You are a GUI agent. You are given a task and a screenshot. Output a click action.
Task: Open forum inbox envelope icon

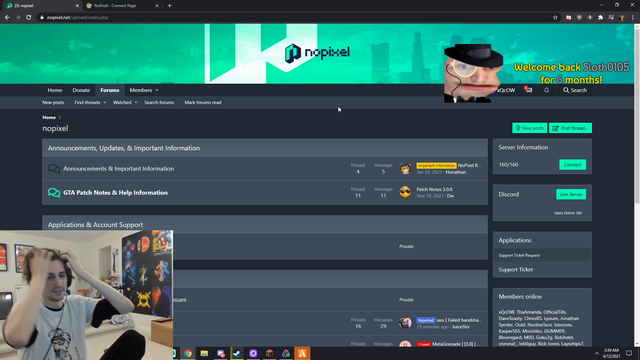(x=529, y=90)
